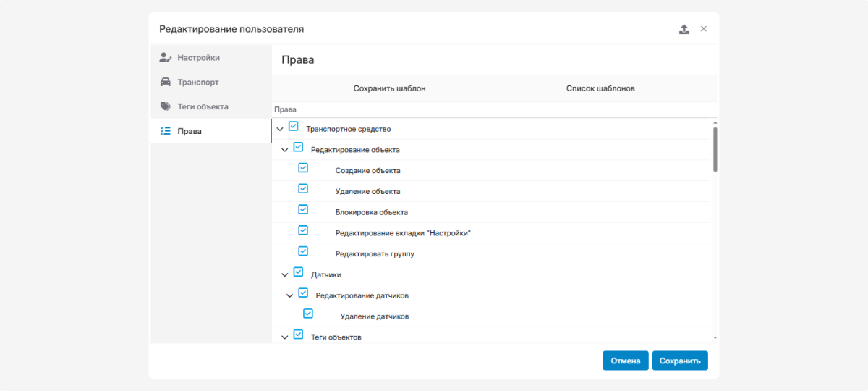
Task: Click the upload icon in dialog header
Action: coord(684,29)
